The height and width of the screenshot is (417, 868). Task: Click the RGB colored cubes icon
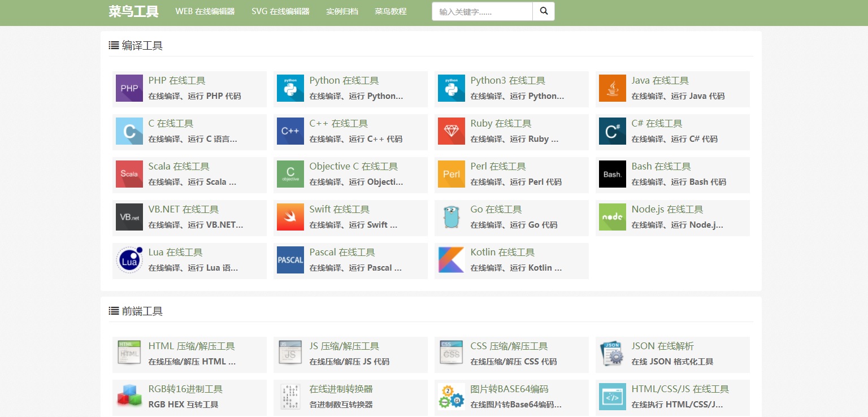(x=129, y=397)
